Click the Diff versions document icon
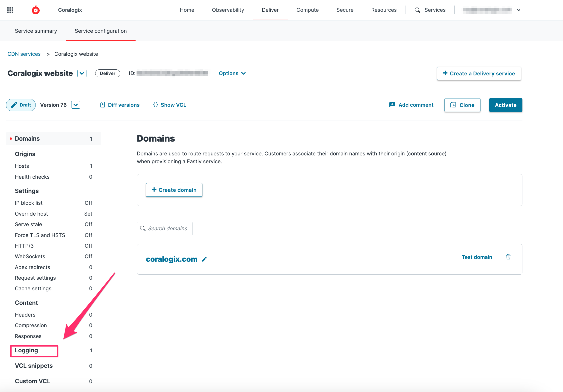 pos(103,105)
